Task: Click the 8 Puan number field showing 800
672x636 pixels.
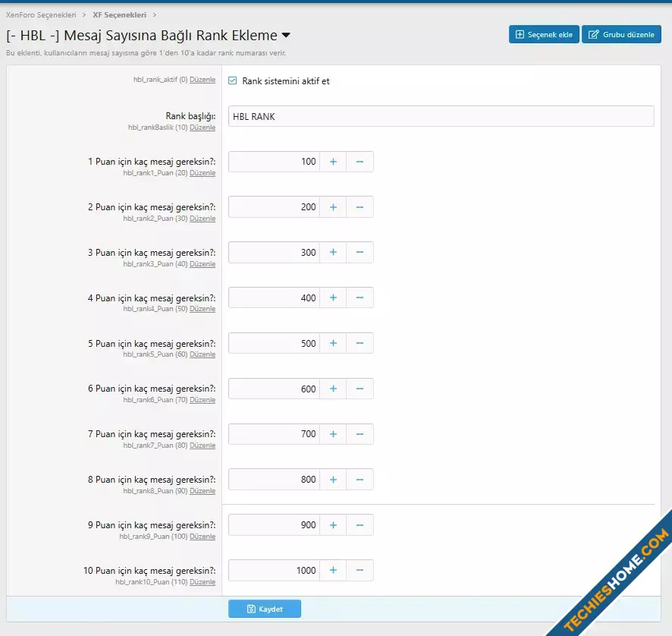Action: pos(275,480)
